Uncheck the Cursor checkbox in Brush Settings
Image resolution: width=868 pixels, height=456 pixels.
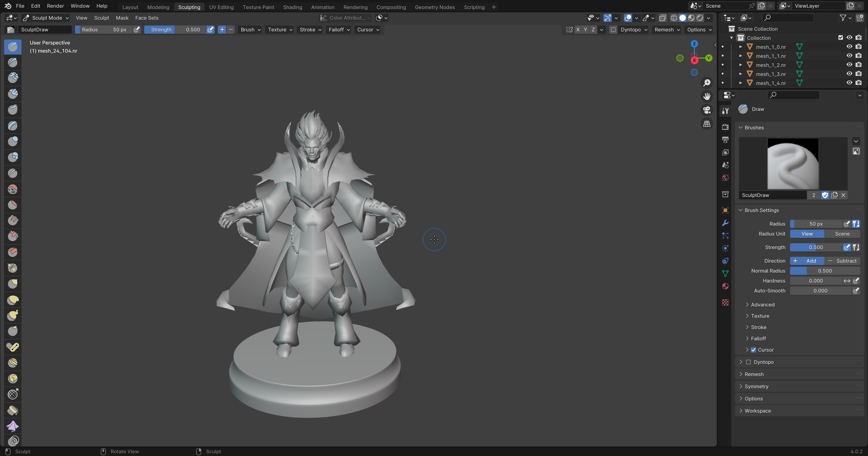pyautogui.click(x=753, y=350)
